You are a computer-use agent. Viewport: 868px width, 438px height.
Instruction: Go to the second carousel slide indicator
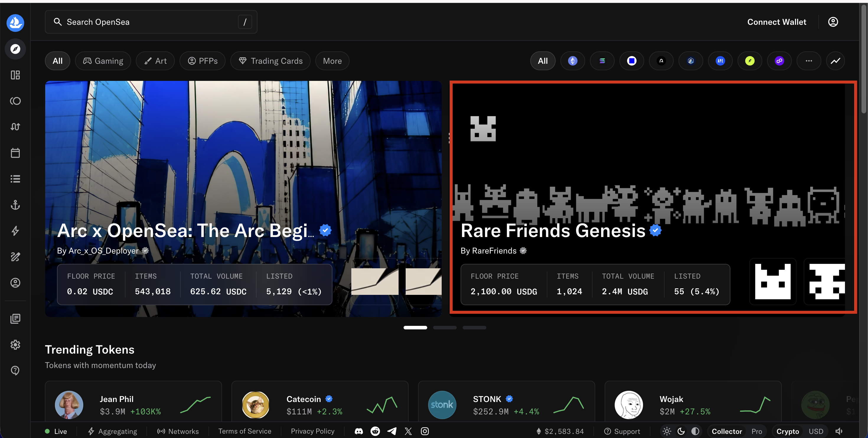coord(445,328)
